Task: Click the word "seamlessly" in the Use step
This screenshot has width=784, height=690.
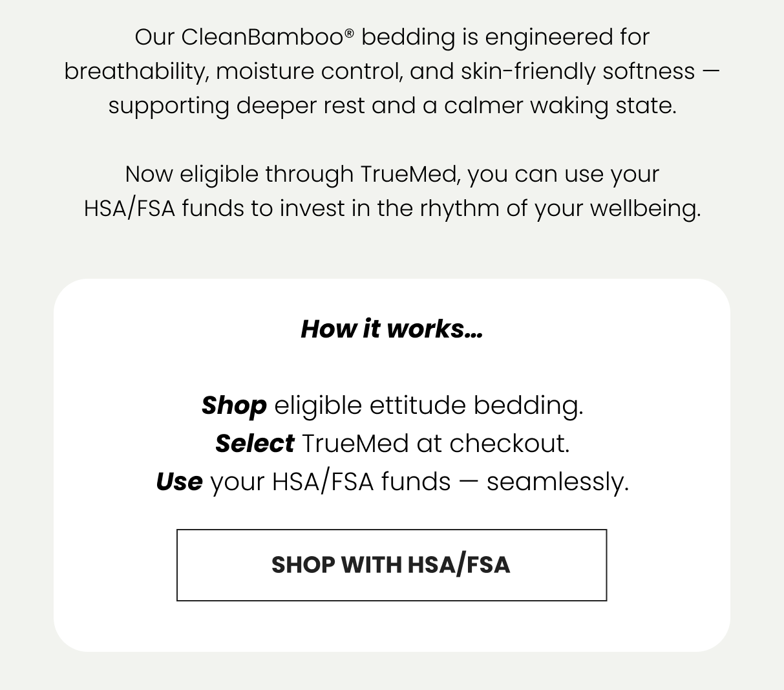Action: click(x=555, y=482)
